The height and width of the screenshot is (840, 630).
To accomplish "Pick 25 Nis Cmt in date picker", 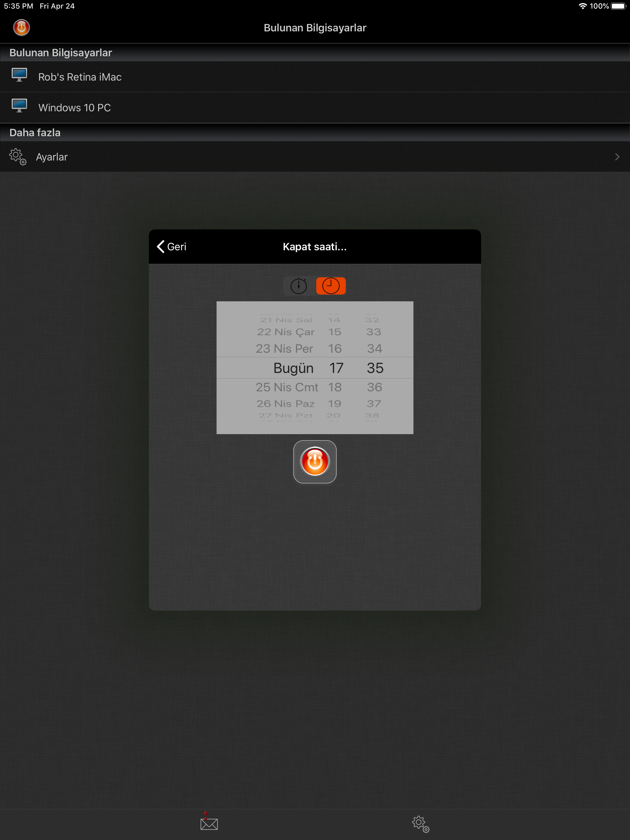I will tap(286, 387).
